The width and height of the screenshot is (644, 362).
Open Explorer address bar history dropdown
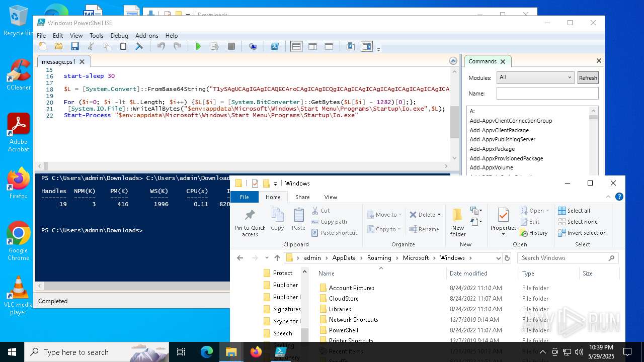coord(498,258)
